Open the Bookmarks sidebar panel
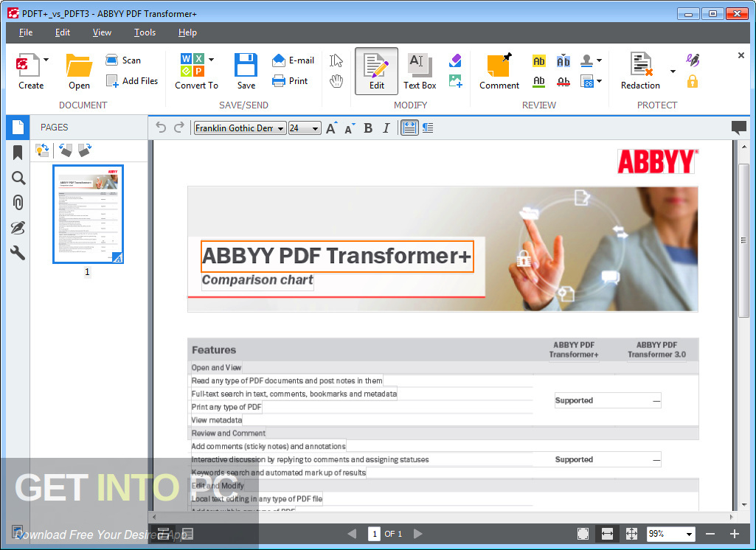Screen dimensions: 756x550 [x=18, y=153]
